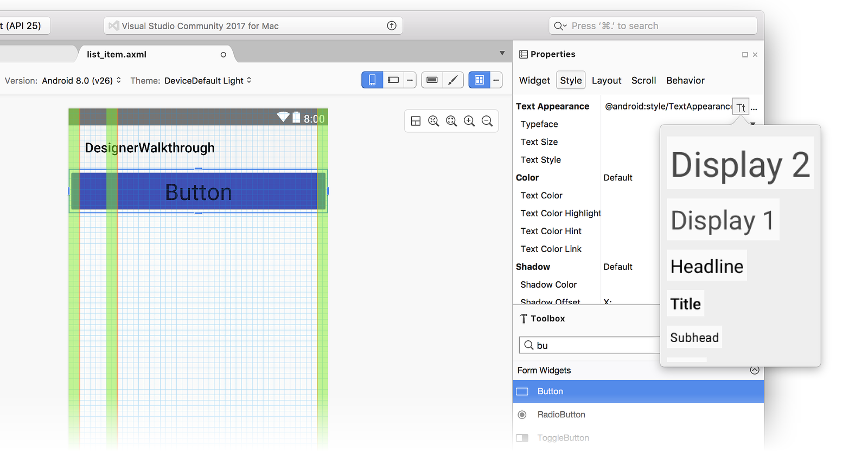Switch to the Style properties tab
The width and height of the screenshot is (868, 452).
pyautogui.click(x=571, y=80)
